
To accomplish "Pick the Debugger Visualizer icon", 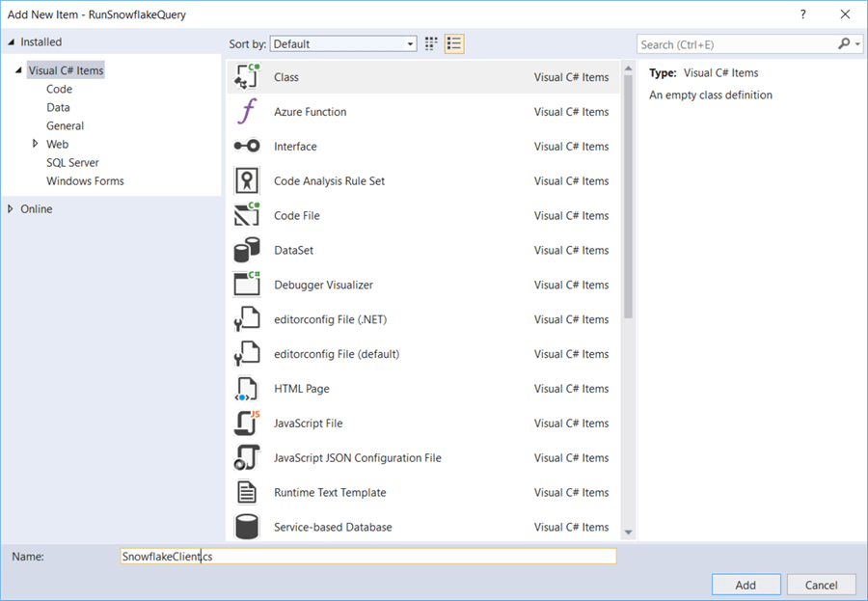I will [247, 286].
